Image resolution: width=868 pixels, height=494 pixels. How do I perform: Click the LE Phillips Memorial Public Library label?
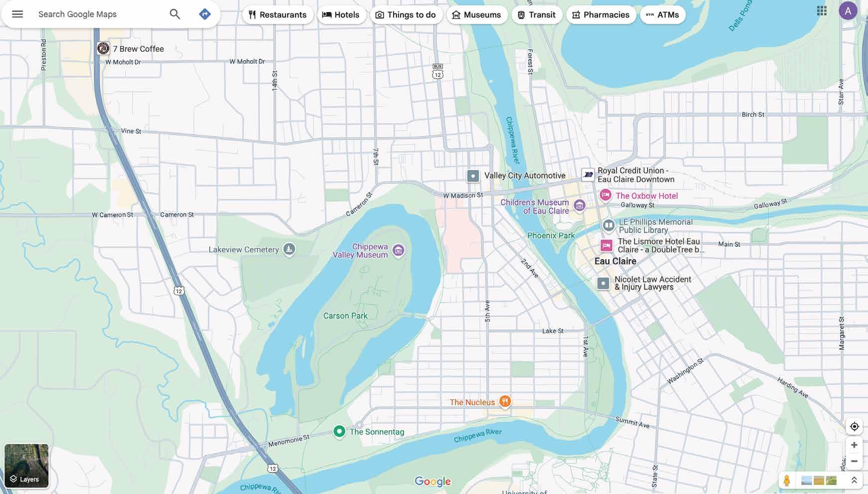[x=656, y=226]
